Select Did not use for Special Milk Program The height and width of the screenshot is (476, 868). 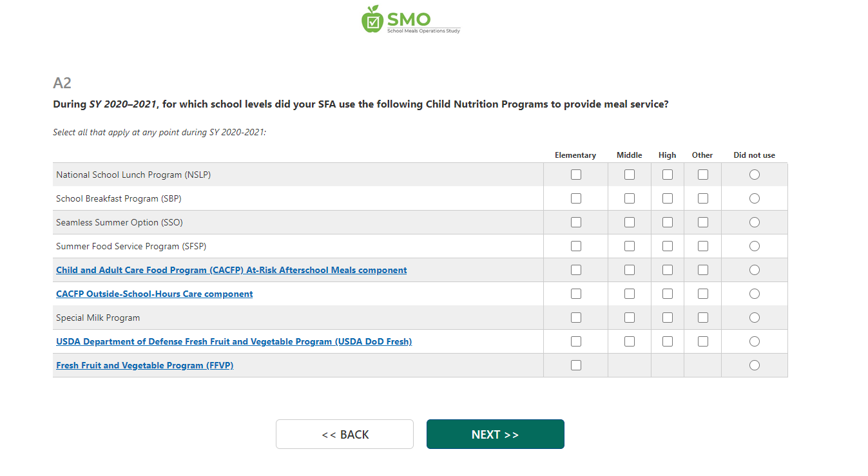tap(755, 318)
